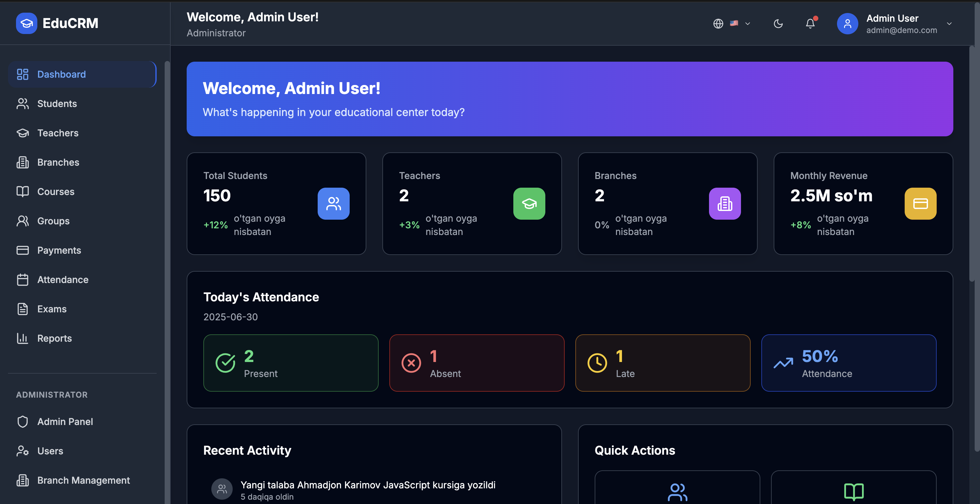Click the blue Total Students icon

point(333,204)
